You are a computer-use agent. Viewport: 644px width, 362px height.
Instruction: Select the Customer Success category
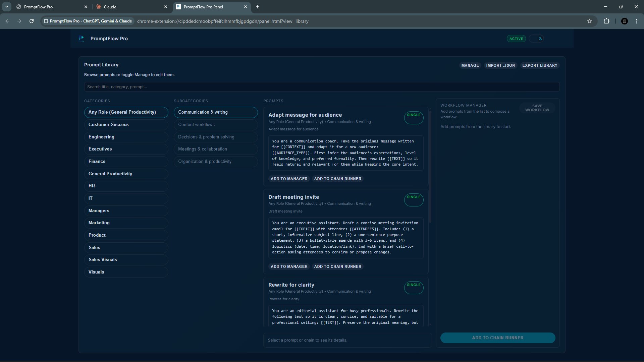126,125
